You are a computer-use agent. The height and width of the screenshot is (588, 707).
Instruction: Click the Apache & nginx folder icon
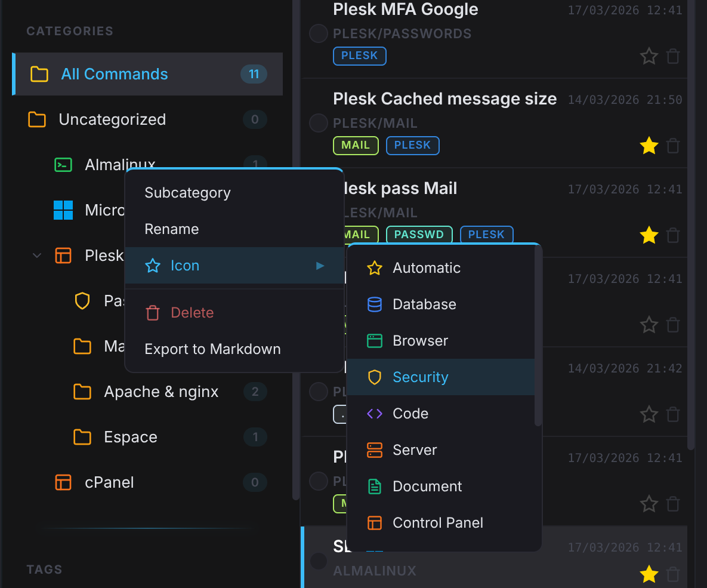tap(82, 392)
